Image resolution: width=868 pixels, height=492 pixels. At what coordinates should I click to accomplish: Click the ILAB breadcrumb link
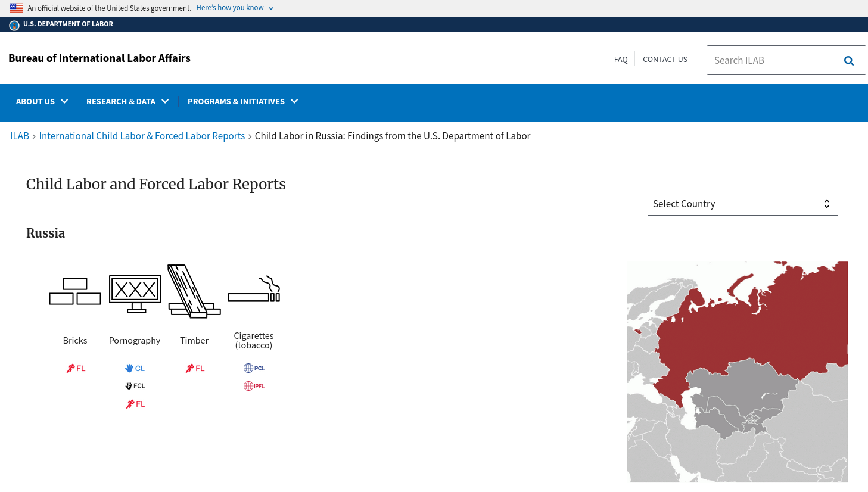coord(20,136)
